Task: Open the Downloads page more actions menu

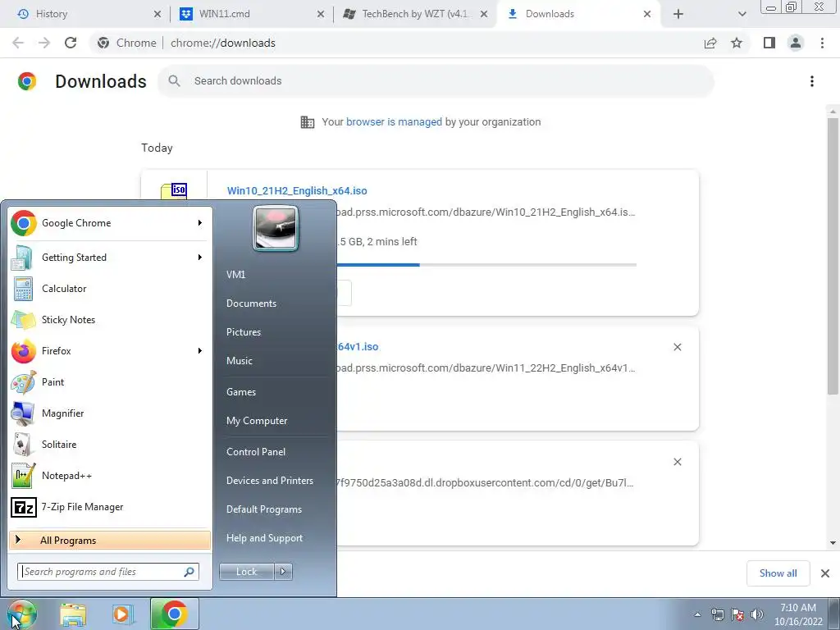Action: [x=812, y=81]
